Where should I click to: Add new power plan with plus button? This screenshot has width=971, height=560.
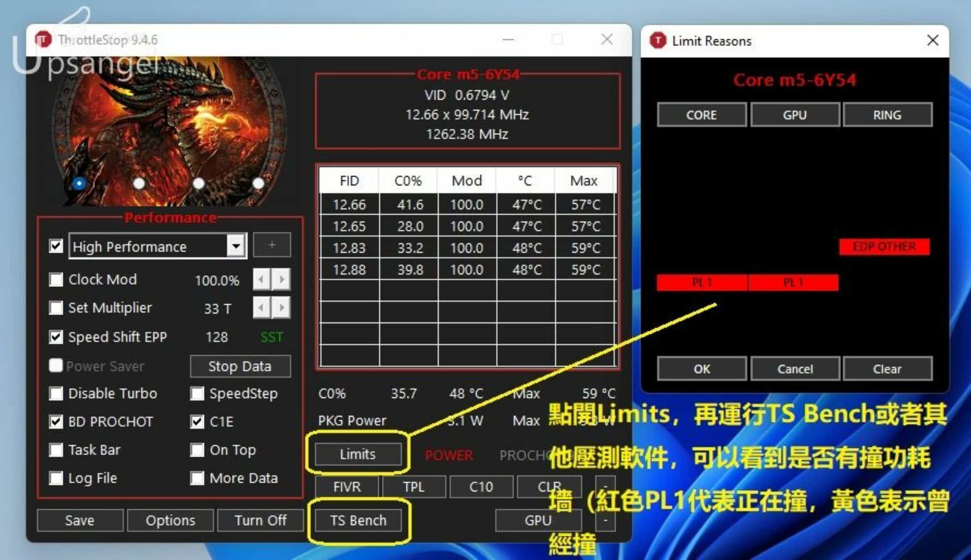tap(272, 245)
